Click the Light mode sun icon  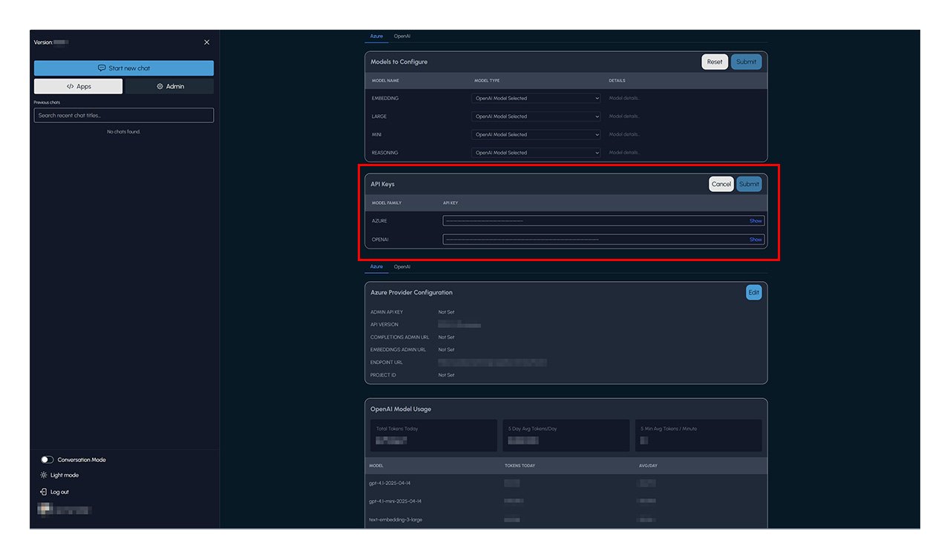(x=44, y=475)
